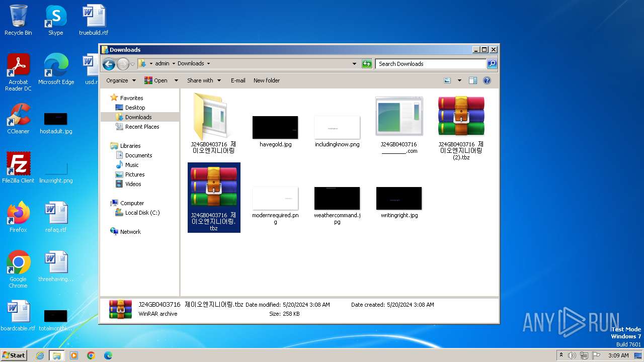
Task: Open Recent Places in navigation pane
Action: [142, 127]
